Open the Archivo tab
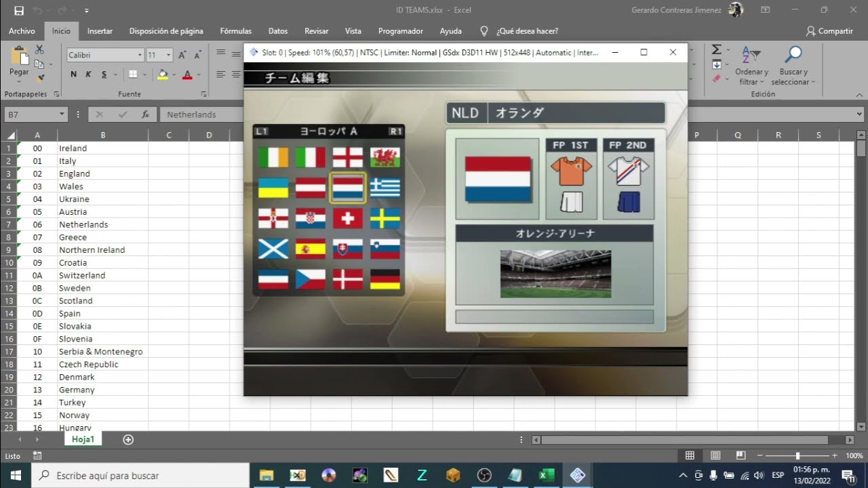 pos(22,31)
